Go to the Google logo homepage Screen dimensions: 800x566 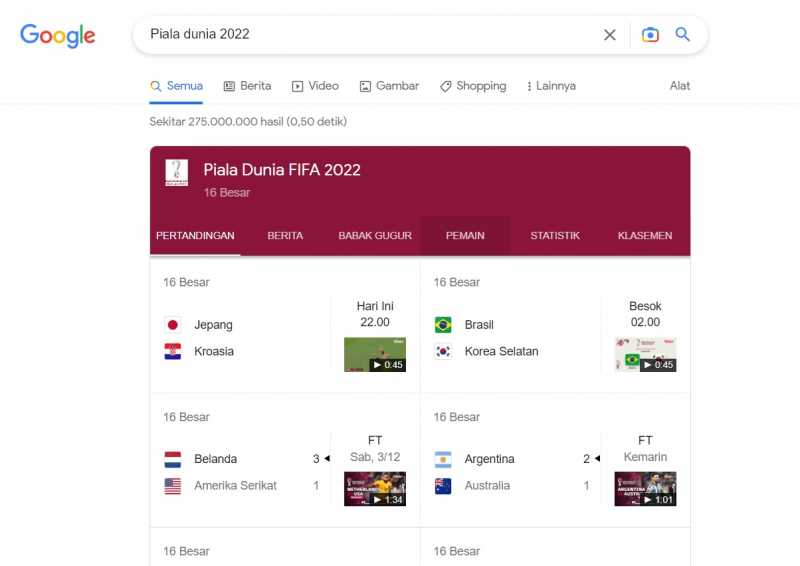(x=58, y=35)
